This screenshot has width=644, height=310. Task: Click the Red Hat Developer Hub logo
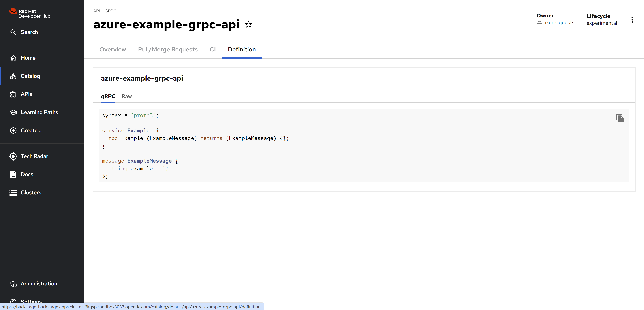pos(30,13)
